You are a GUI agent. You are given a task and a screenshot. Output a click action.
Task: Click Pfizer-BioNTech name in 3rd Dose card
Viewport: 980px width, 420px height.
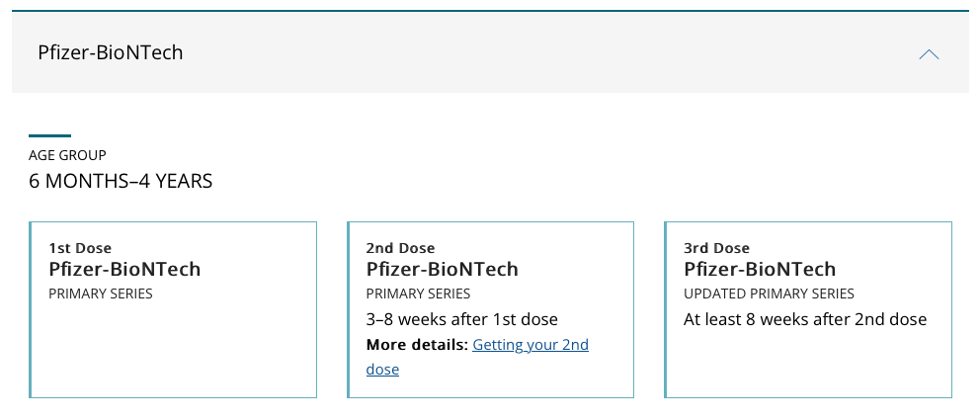(x=760, y=270)
